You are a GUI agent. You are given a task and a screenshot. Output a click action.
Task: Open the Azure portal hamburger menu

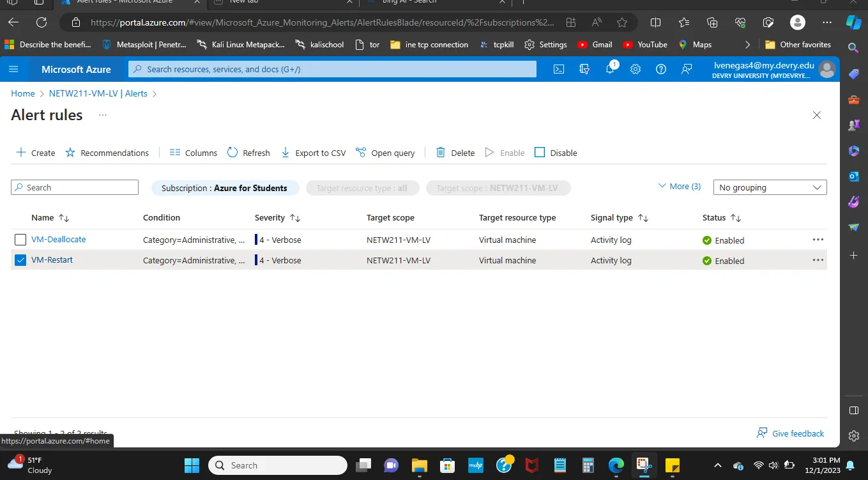point(14,69)
